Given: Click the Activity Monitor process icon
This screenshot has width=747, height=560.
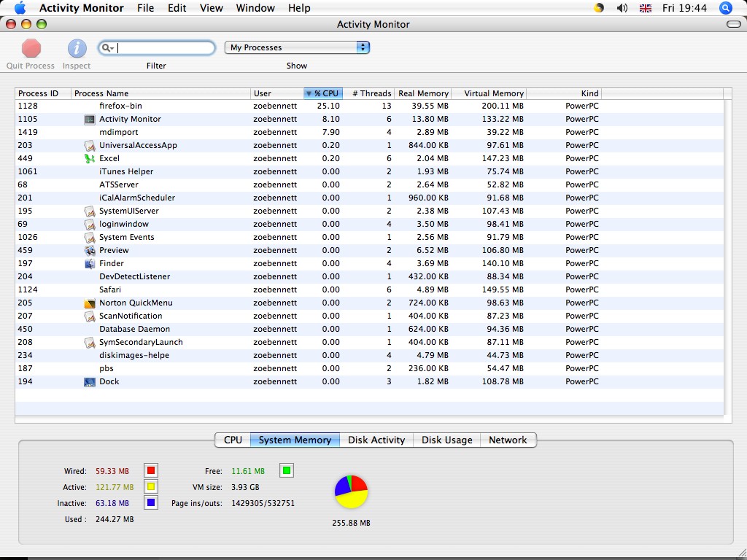Looking at the screenshot, I should pos(90,119).
